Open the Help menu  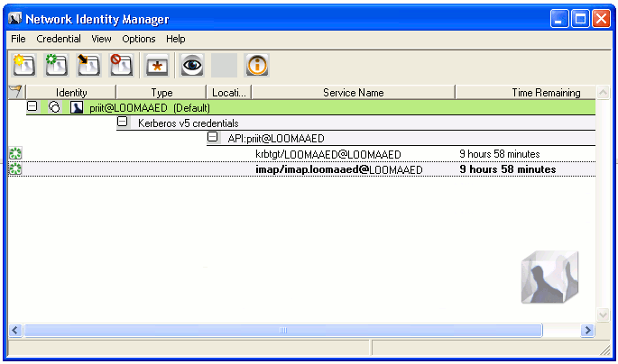(175, 39)
